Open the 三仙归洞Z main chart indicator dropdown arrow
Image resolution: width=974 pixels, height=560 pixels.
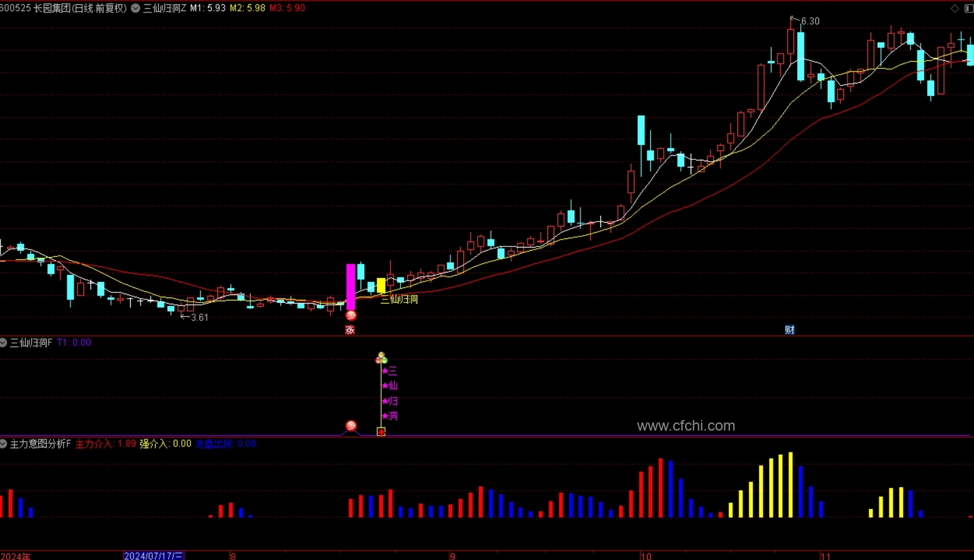pyautogui.click(x=135, y=8)
